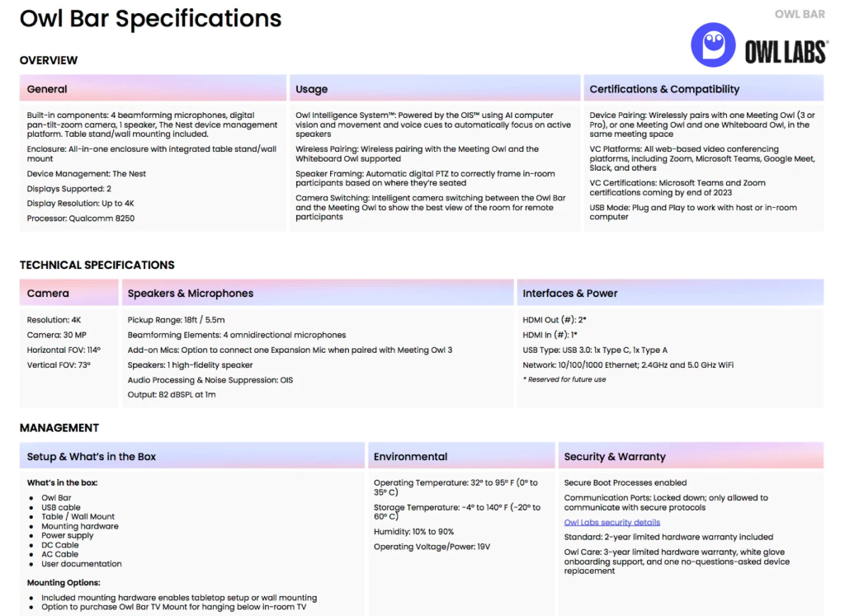Click the OWL BAR label at top right
This screenshot has height=616, width=845.
800,15
